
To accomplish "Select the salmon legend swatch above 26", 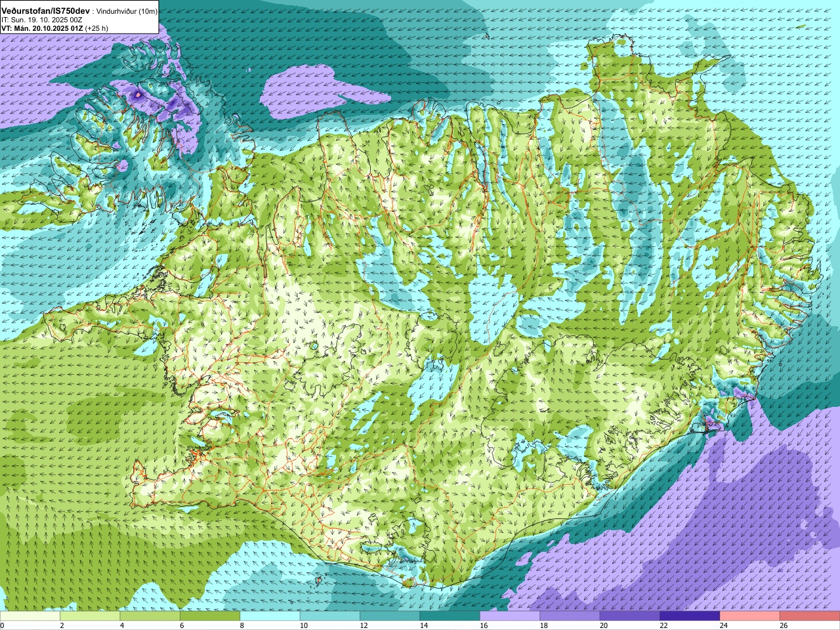I will [809, 616].
